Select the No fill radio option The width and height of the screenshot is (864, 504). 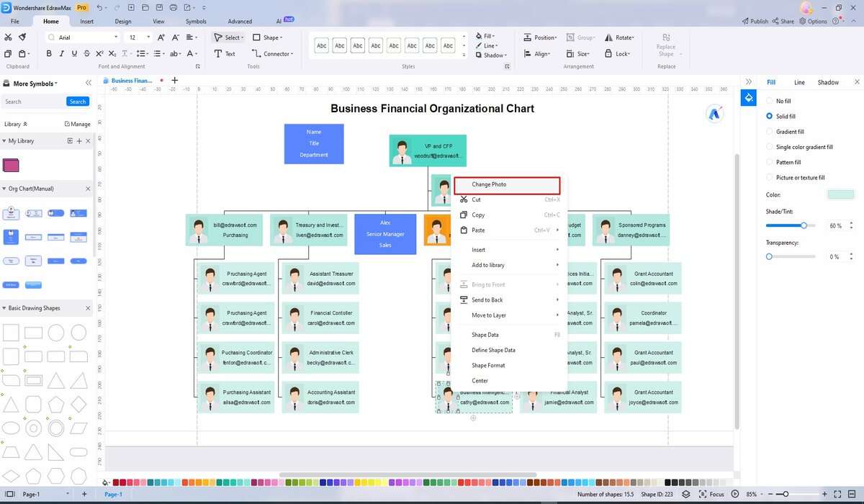[770, 102]
